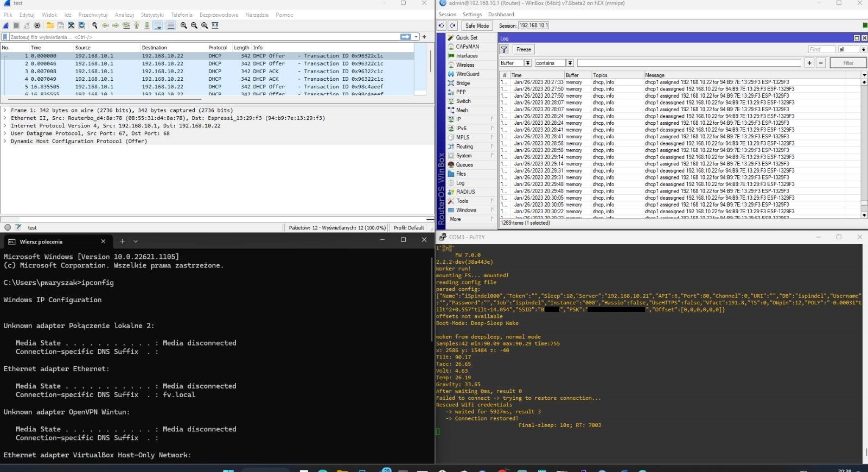
Task: Open WireGuard in WinBox sidebar
Action: (x=468, y=74)
